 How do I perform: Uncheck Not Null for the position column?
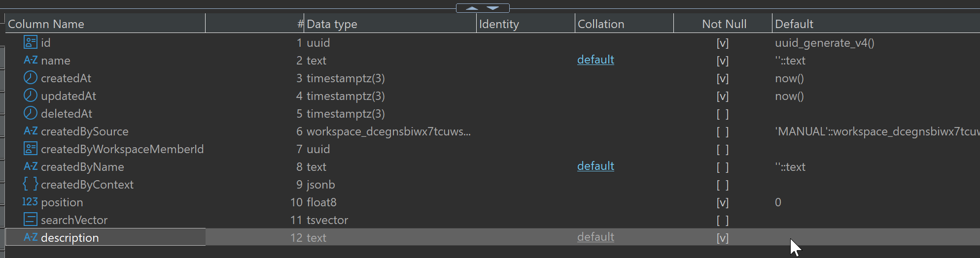[722, 203]
